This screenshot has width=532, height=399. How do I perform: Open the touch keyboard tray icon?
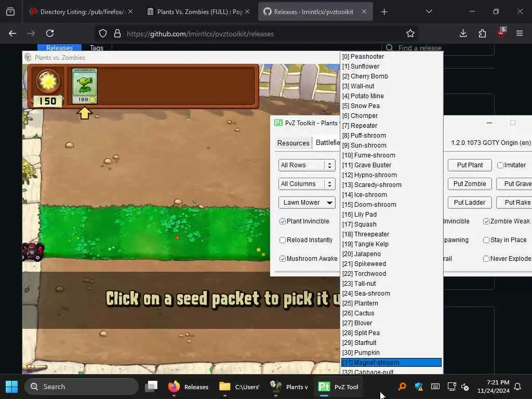click(x=435, y=387)
